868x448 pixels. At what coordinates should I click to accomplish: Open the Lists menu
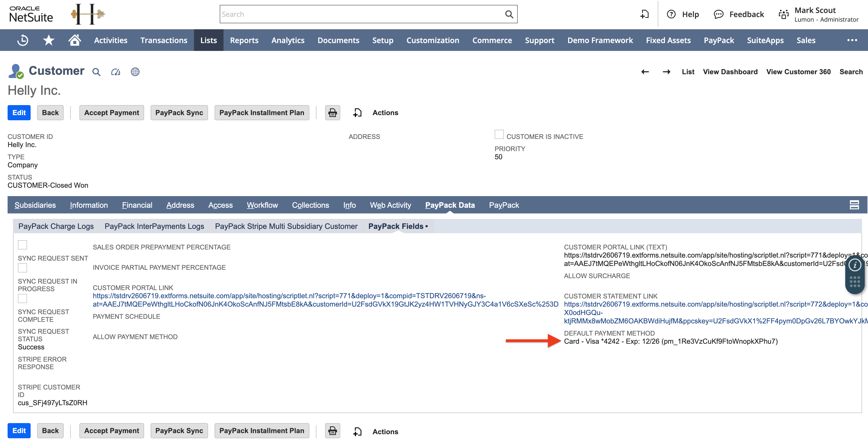[209, 40]
